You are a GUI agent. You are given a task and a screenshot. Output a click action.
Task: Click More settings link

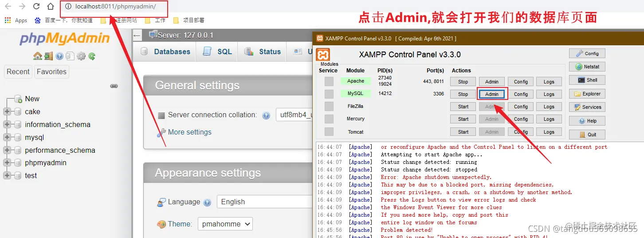pos(190,132)
